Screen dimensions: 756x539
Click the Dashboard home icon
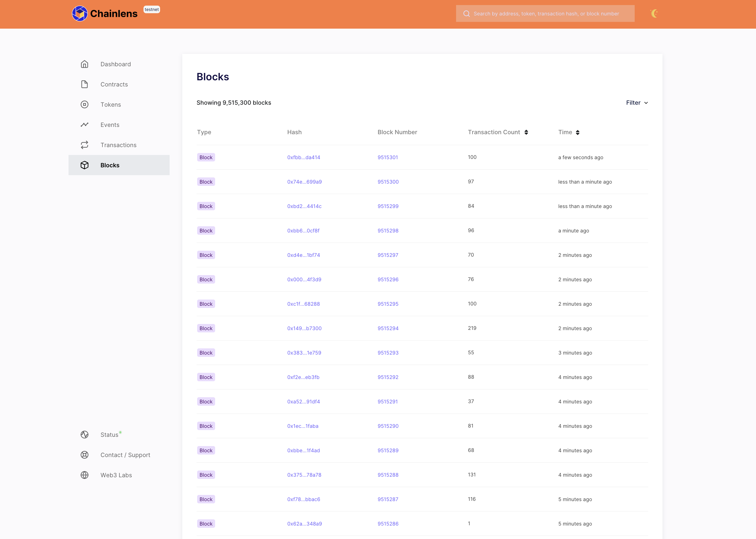pos(84,64)
